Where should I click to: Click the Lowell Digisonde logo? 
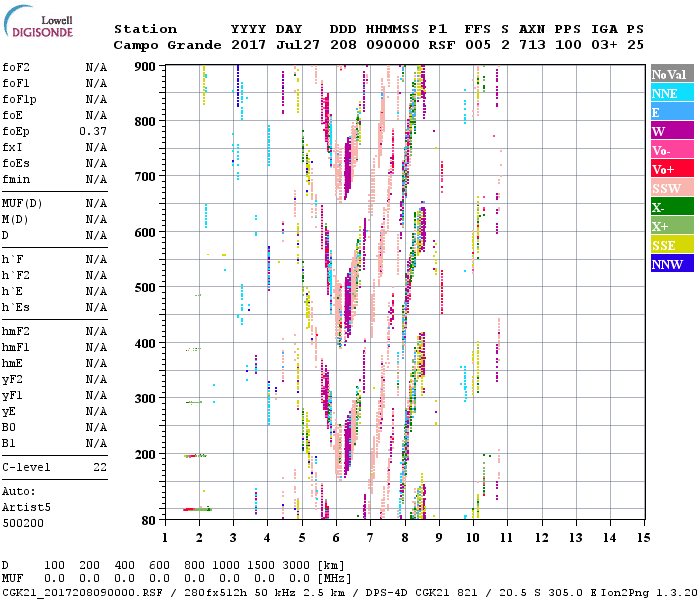click(38, 21)
